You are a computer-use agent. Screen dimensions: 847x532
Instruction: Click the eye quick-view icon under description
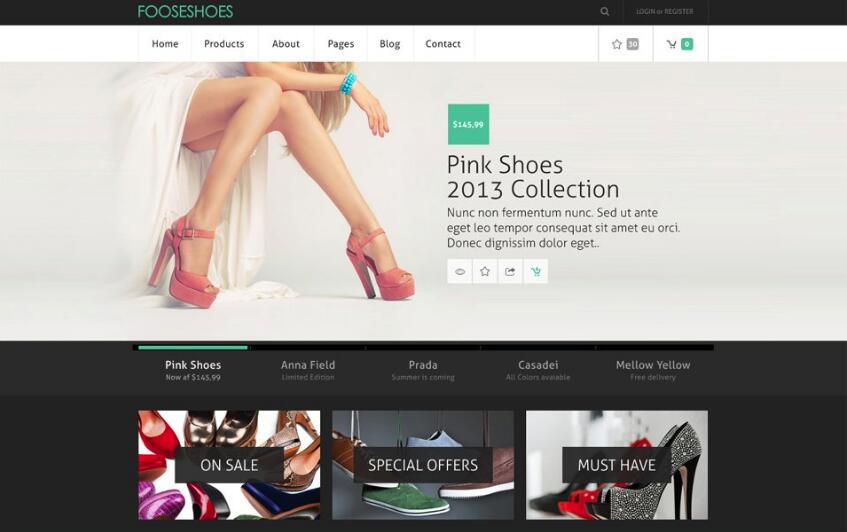[x=460, y=271]
